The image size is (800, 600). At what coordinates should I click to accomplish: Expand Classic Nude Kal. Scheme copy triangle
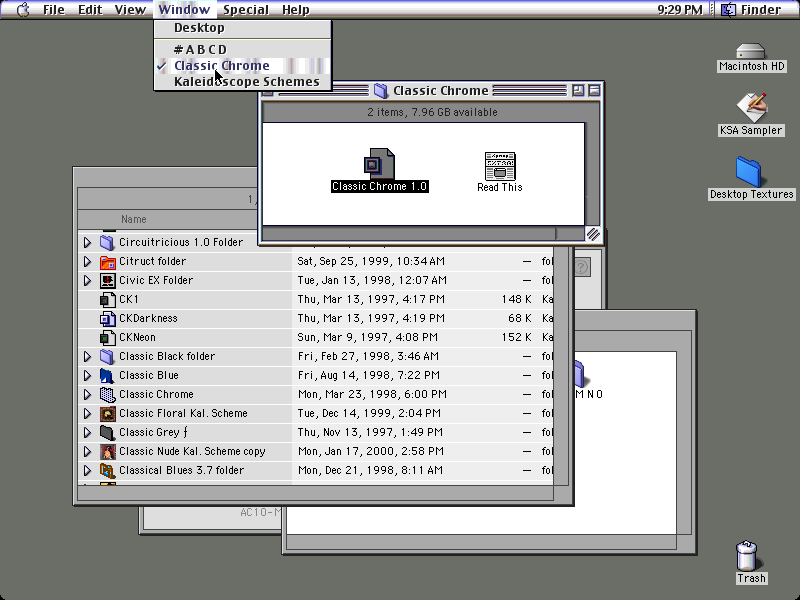pyautogui.click(x=87, y=452)
